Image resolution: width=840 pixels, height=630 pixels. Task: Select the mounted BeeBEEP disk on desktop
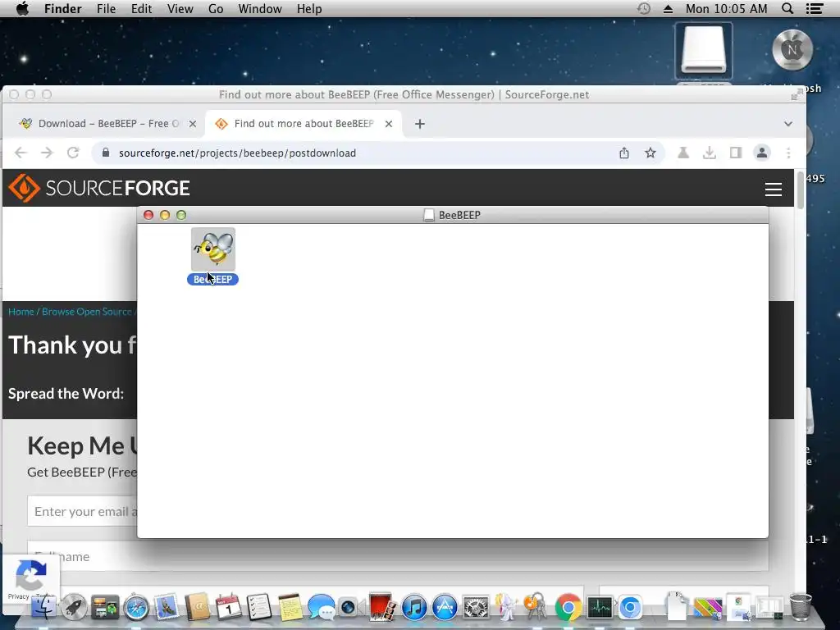(x=703, y=52)
